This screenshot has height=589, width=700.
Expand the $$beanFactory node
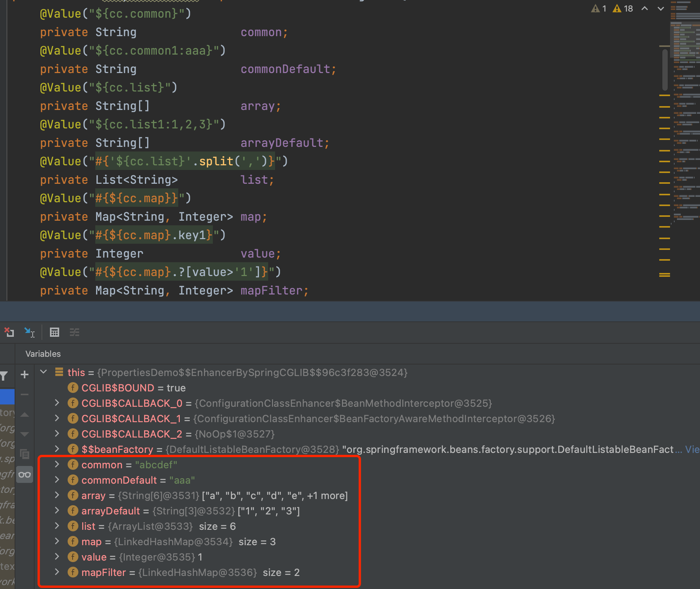point(57,449)
